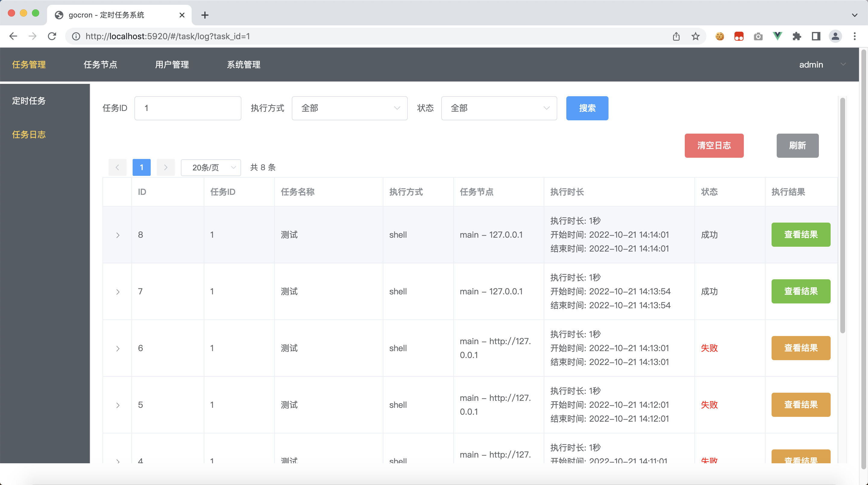Expand the log row with ID 6
The width and height of the screenshot is (868, 485).
click(x=118, y=348)
